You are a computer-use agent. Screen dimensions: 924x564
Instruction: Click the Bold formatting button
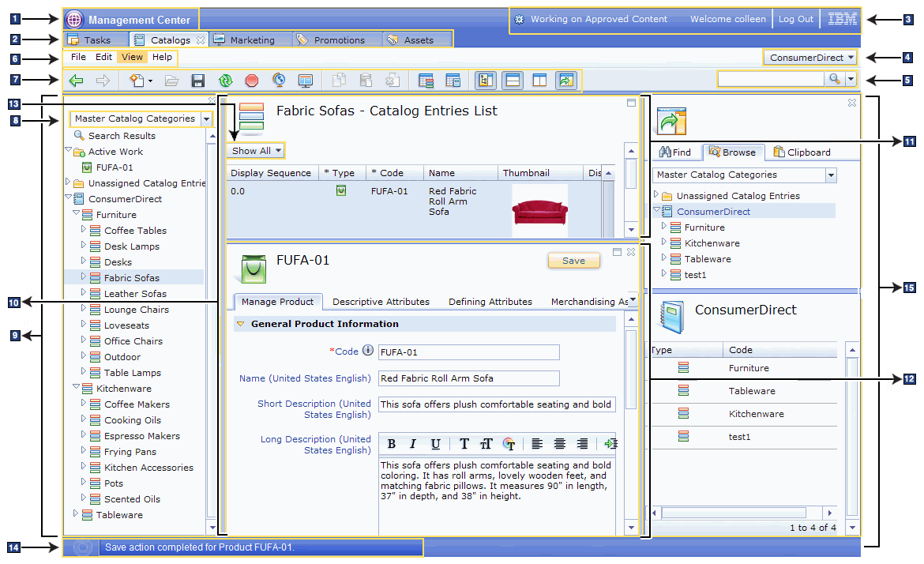point(391,444)
